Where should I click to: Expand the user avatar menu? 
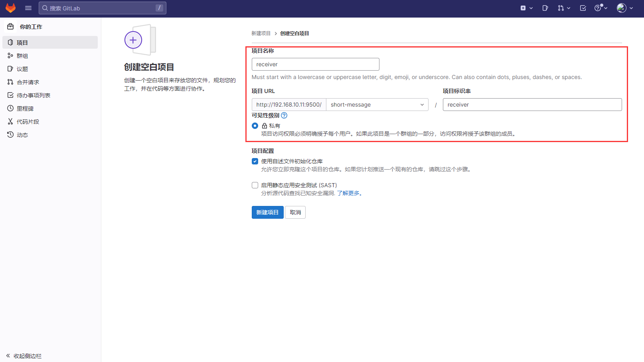click(625, 8)
